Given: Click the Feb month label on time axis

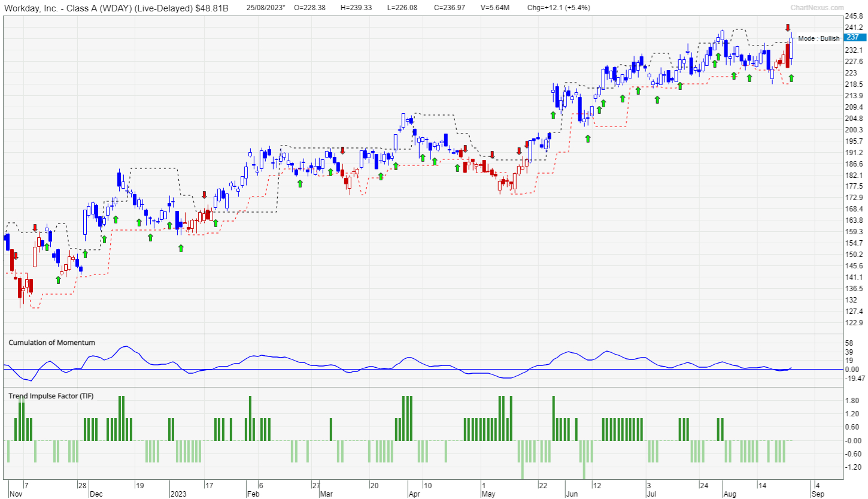Looking at the screenshot, I should click(253, 494).
